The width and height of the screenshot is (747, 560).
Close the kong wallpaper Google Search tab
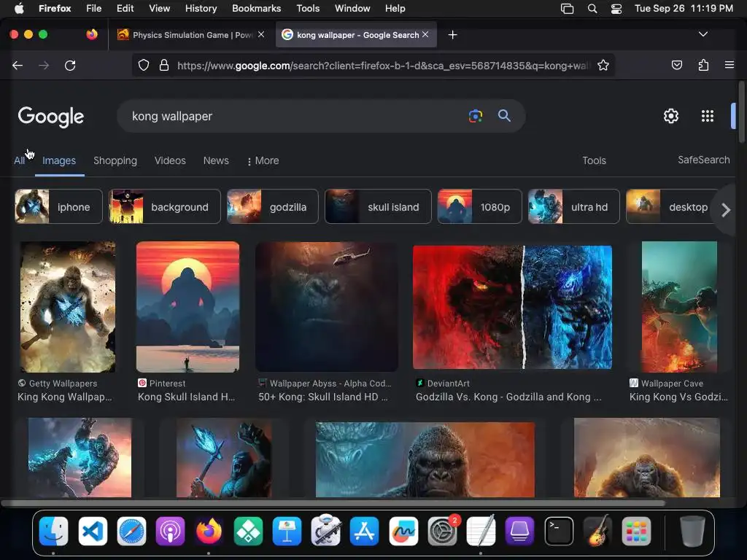[x=425, y=34]
